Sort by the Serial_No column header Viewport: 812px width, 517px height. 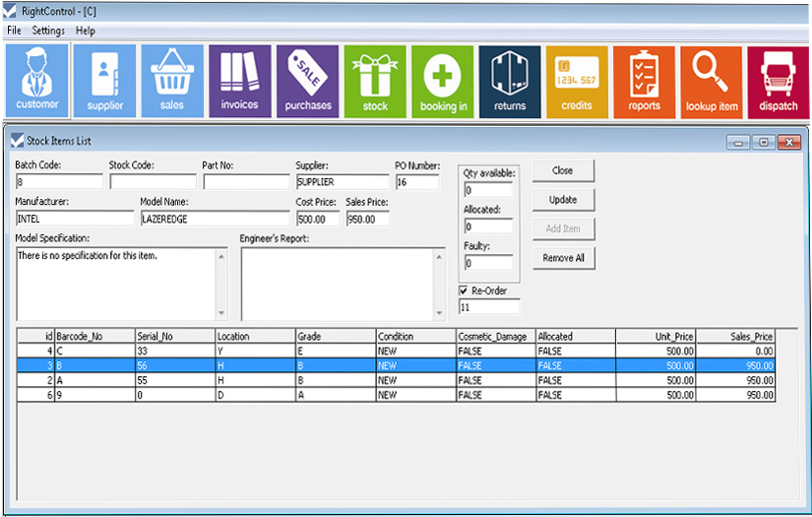[175, 336]
